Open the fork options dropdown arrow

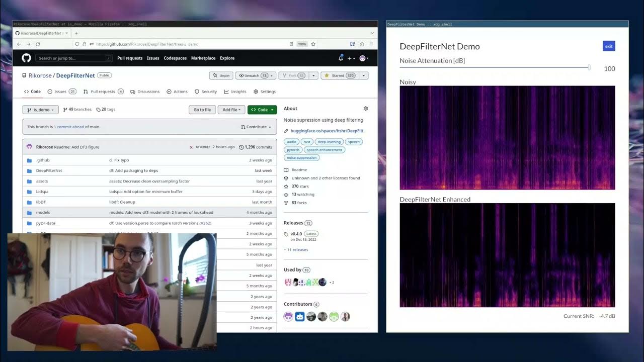(x=313, y=75)
